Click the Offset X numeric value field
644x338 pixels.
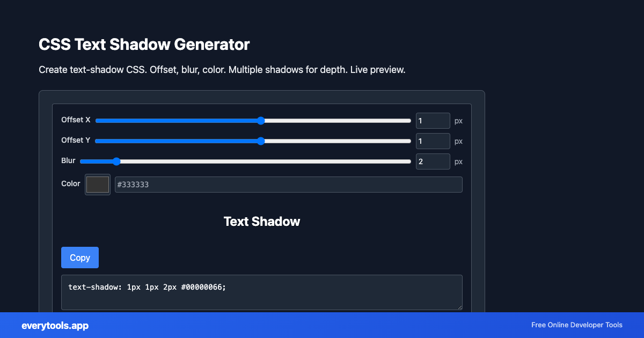[x=433, y=120]
